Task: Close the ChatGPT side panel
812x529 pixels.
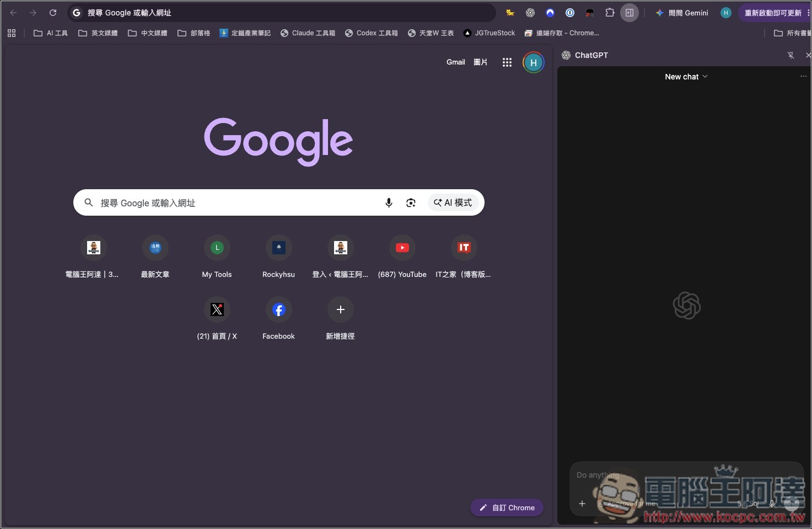Action: tap(808, 55)
